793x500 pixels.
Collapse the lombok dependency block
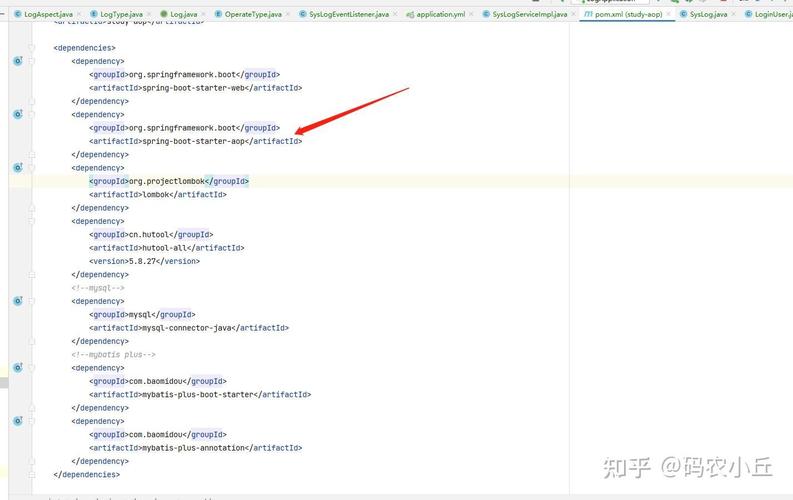31,168
